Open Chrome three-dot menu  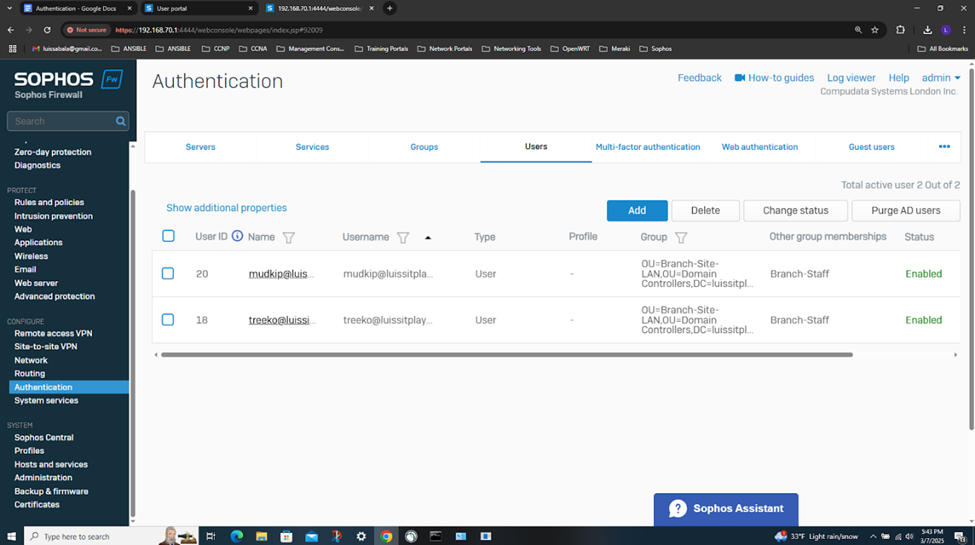point(964,30)
